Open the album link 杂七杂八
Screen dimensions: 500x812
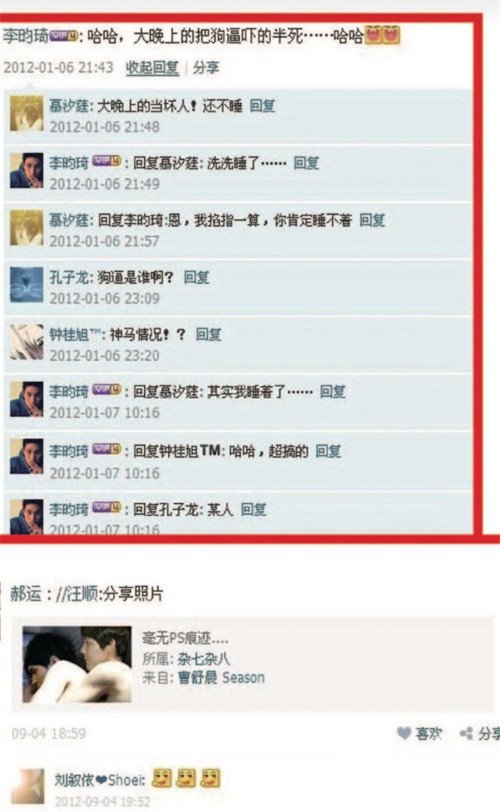click(x=203, y=659)
